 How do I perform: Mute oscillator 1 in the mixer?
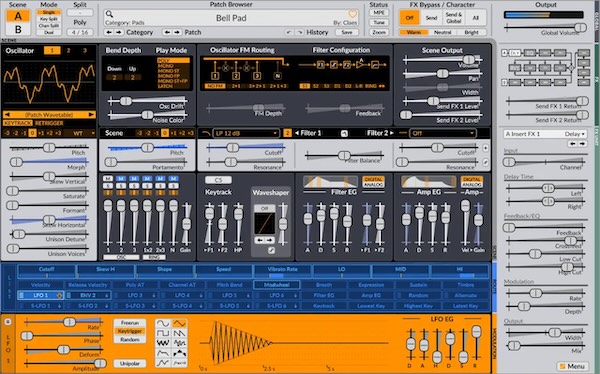[x=108, y=179]
